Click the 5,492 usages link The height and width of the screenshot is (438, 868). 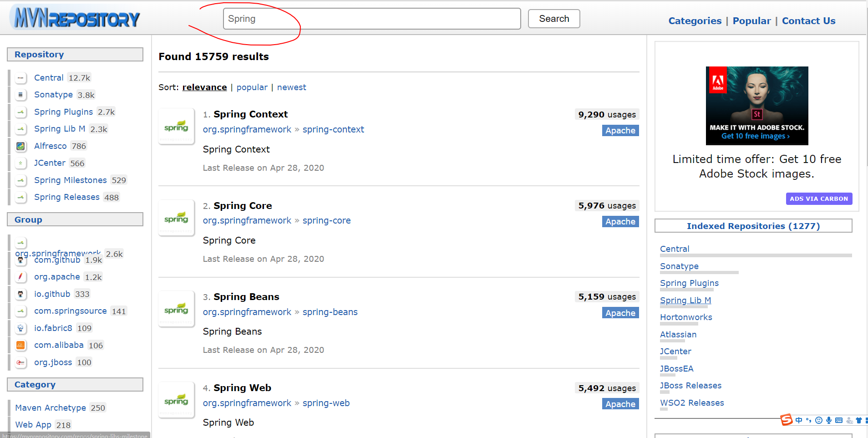607,388
